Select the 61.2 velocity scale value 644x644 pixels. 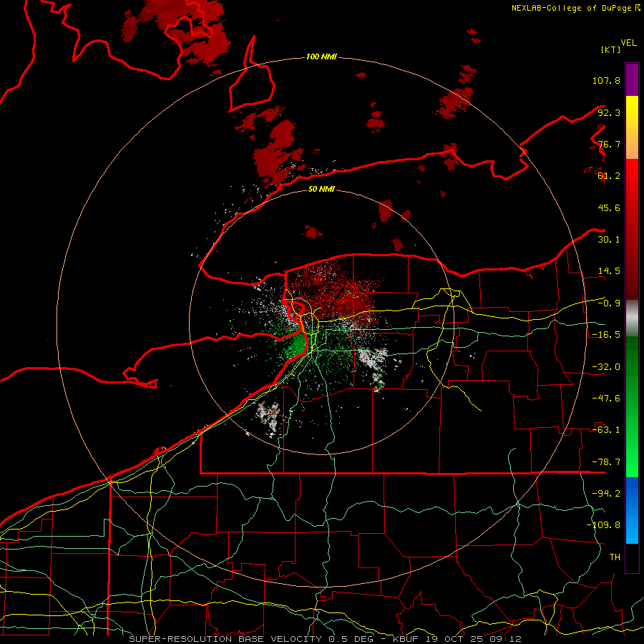click(609, 176)
